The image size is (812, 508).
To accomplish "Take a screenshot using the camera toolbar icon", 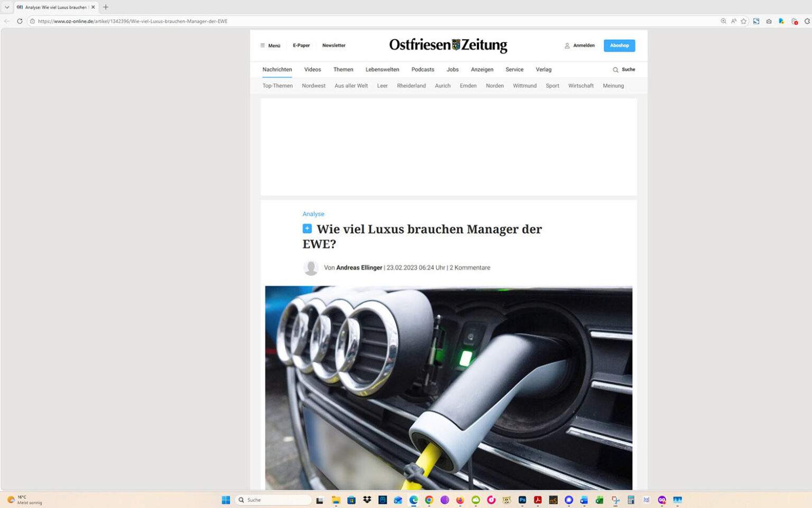I will pos(769,21).
